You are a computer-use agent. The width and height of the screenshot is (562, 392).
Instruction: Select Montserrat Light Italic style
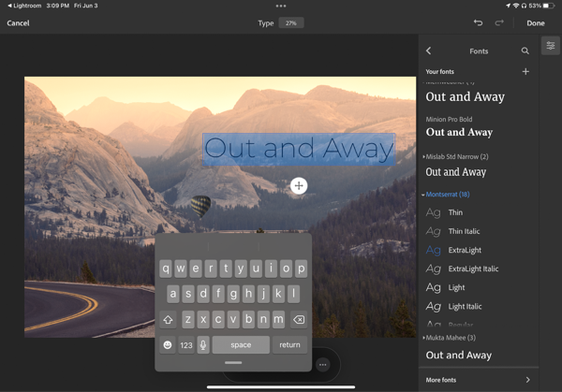479,307
